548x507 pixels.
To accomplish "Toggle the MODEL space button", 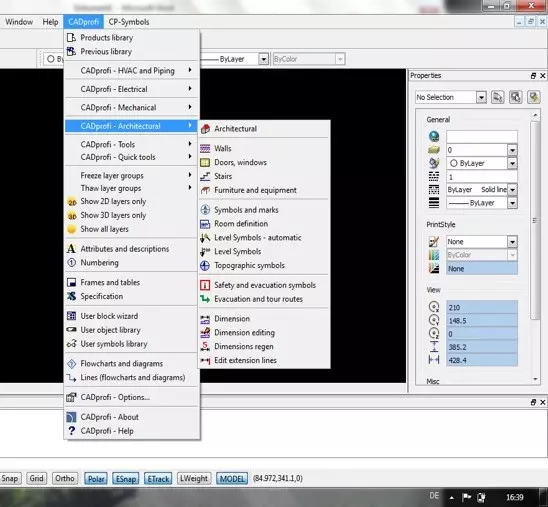I will click(x=232, y=478).
